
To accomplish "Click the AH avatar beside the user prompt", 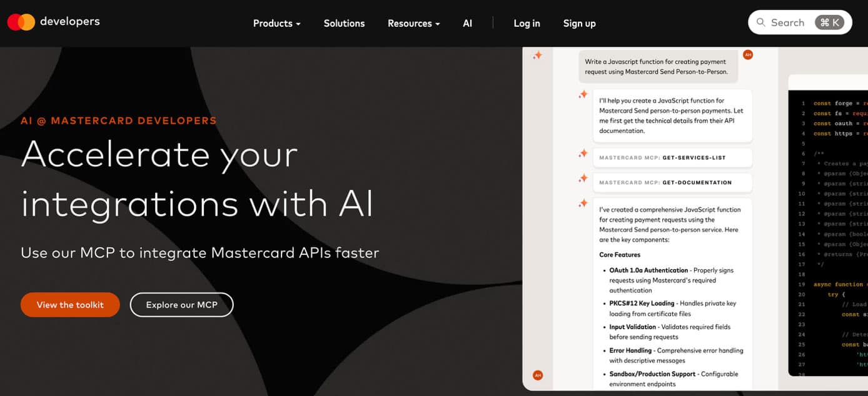I will click(747, 55).
